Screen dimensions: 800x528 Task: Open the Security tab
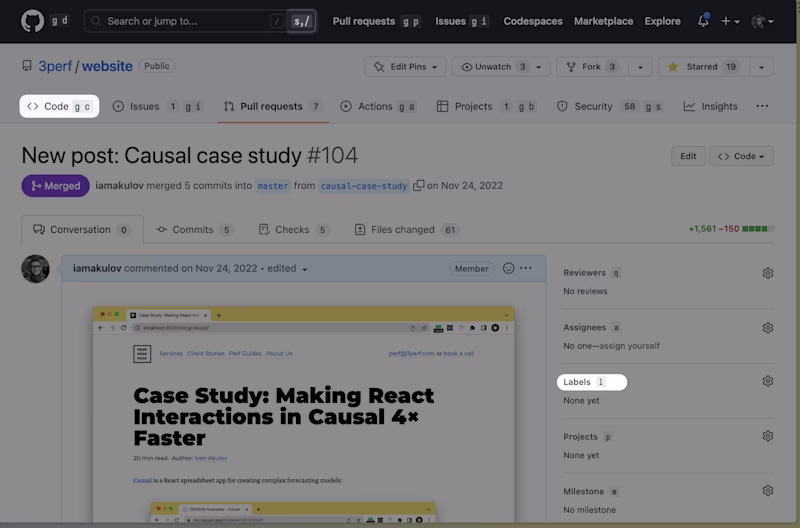tap(610, 106)
